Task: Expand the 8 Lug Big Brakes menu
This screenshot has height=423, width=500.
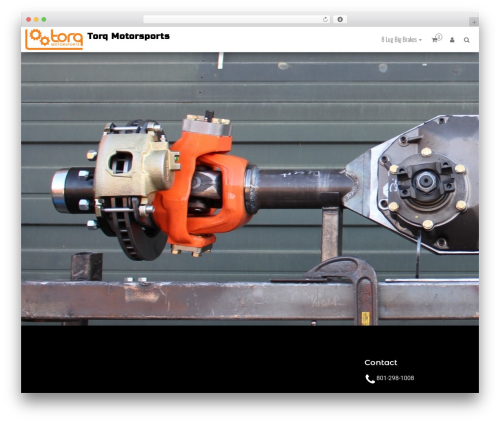Action: [x=401, y=40]
